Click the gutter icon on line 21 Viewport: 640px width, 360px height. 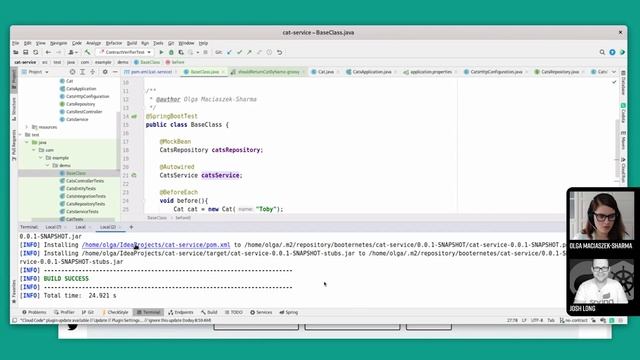[x=134, y=176]
